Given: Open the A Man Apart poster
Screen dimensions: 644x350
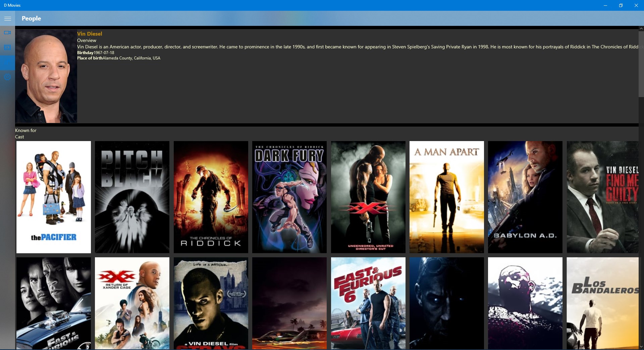Looking at the screenshot, I should [446, 197].
